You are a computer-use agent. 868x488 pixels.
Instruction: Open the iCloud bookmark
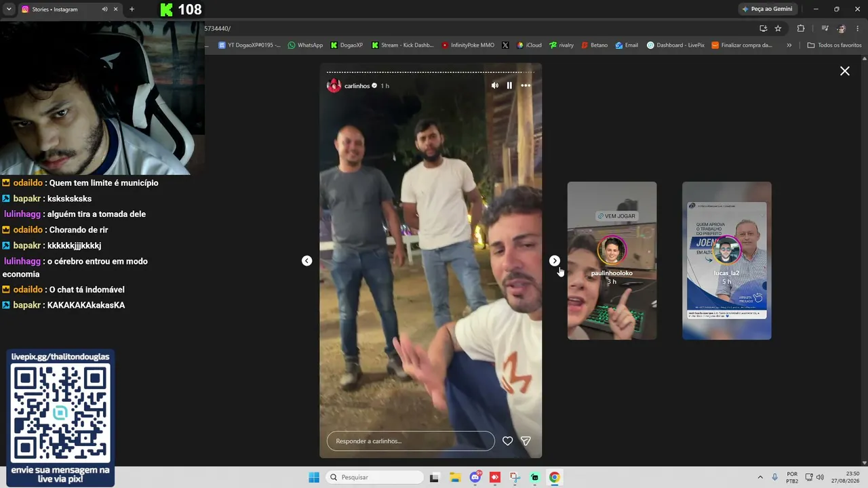click(529, 45)
